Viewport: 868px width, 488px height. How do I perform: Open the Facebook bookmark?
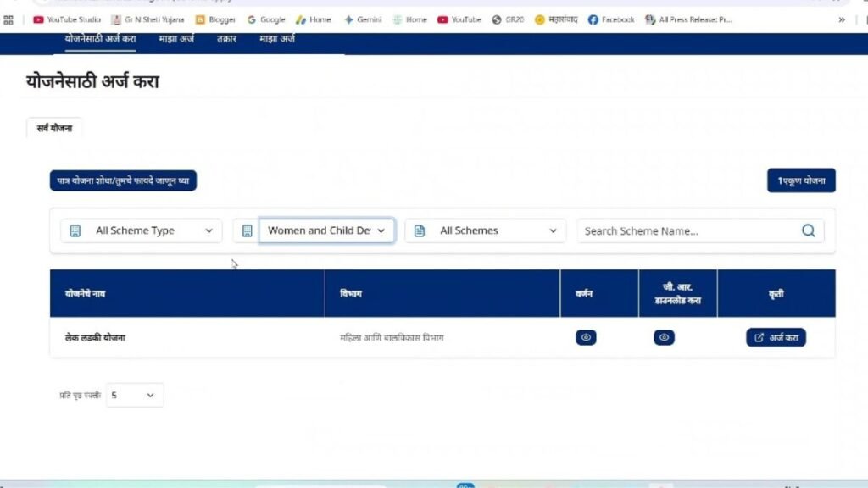coord(611,20)
